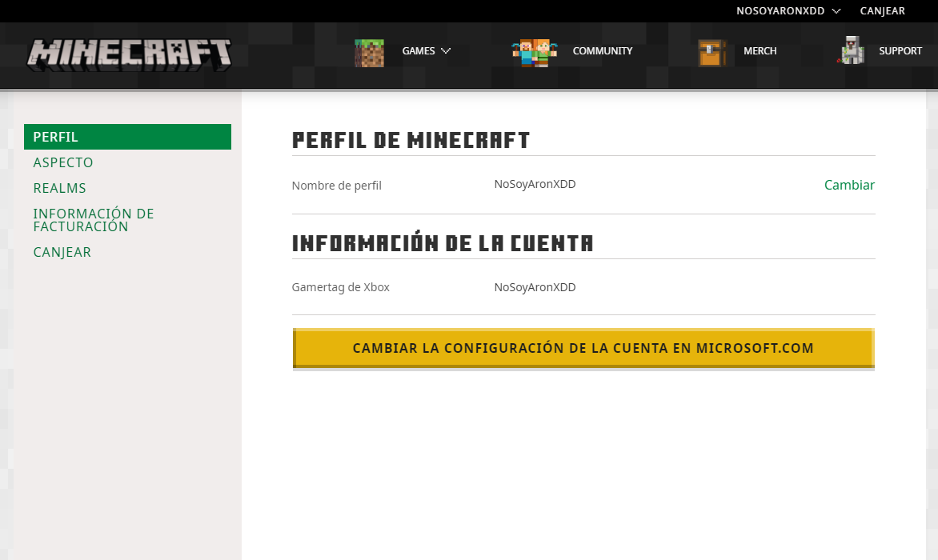Open the Merch navigation link
Image resolution: width=938 pixels, height=560 pixels.
pyautogui.click(x=760, y=51)
